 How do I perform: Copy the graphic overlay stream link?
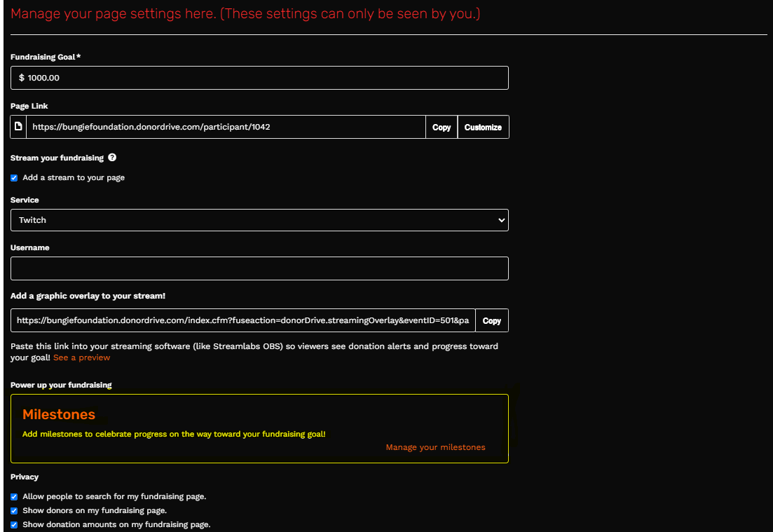point(492,320)
